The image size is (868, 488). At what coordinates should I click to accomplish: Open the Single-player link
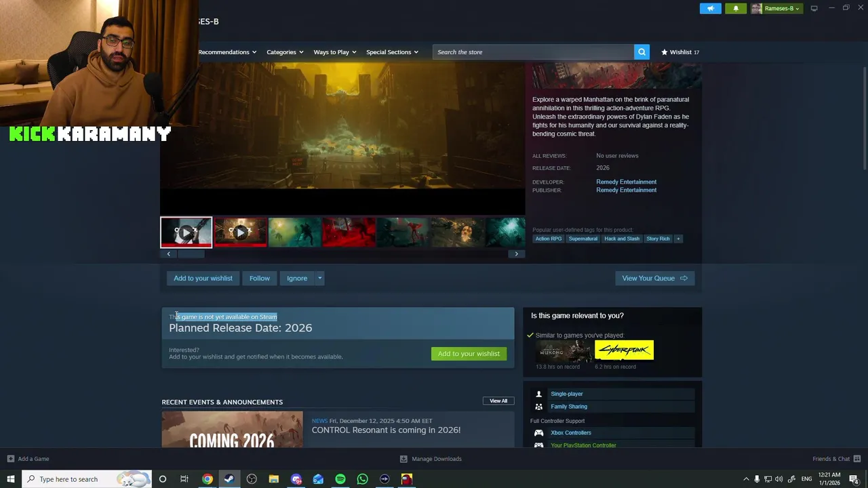567,394
